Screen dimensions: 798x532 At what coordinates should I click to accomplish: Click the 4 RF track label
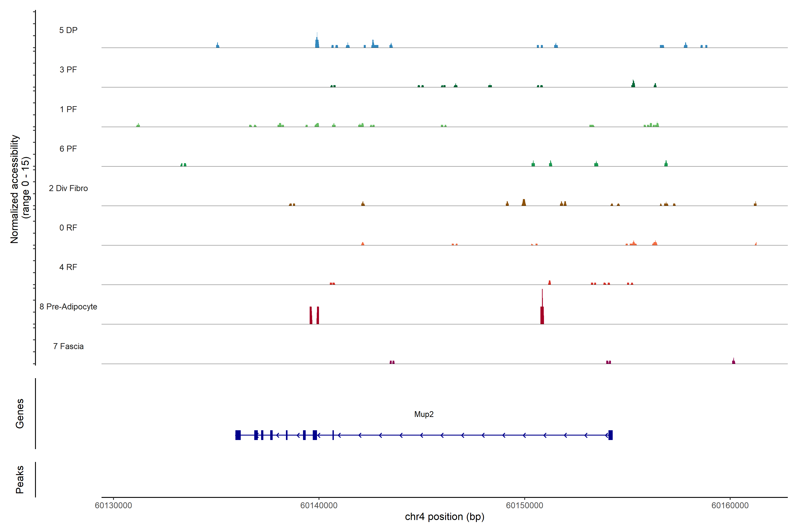[68, 267]
